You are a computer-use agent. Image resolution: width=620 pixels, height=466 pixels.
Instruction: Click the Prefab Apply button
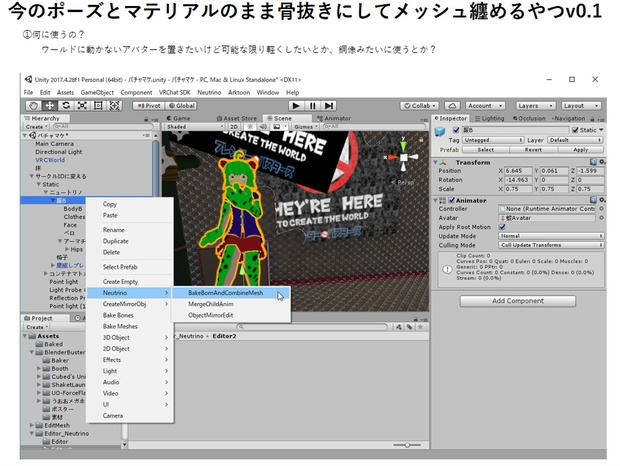(580, 150)
